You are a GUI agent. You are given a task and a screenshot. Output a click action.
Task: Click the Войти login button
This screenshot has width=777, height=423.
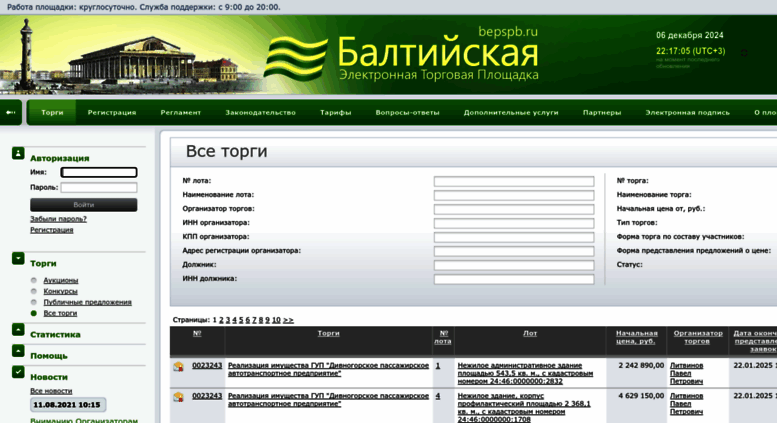83,205
